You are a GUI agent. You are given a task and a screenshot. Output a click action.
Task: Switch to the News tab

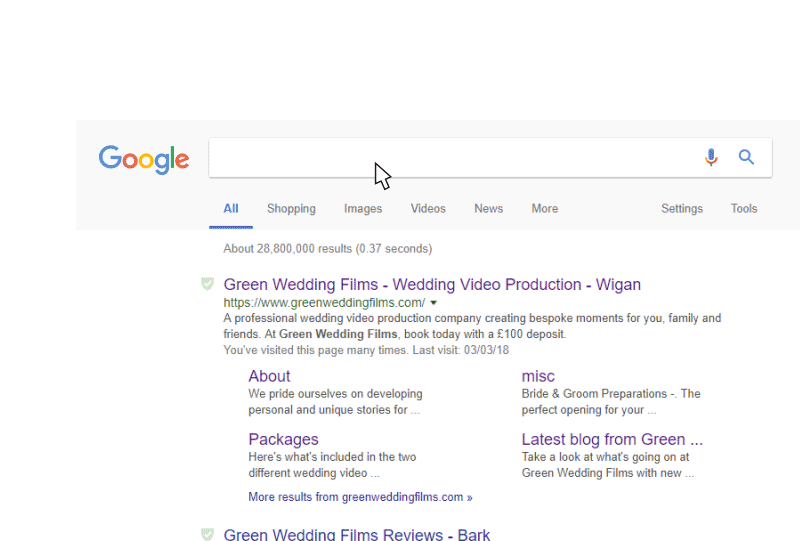[489, 209]
